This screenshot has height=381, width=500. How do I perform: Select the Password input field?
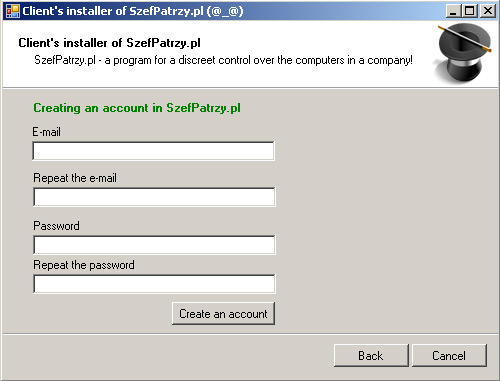click(154, 245)
